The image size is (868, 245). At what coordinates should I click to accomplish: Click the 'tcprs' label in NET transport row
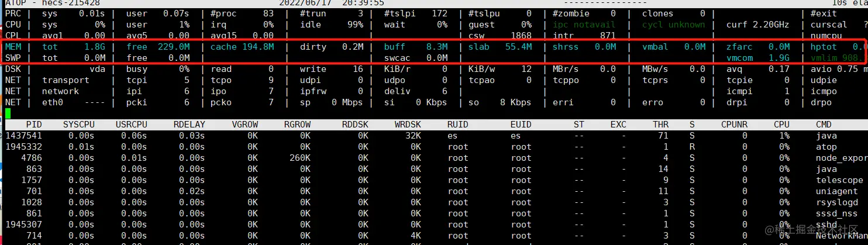click(x=655, y=80)
